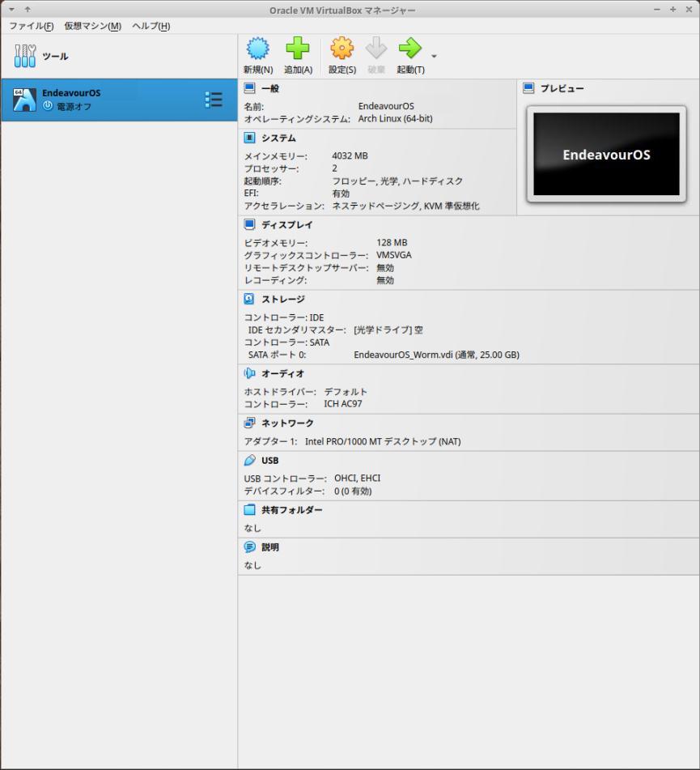Click the 一般 section icon
Viewport: 700px width, 770px height.
coord(249,88)
